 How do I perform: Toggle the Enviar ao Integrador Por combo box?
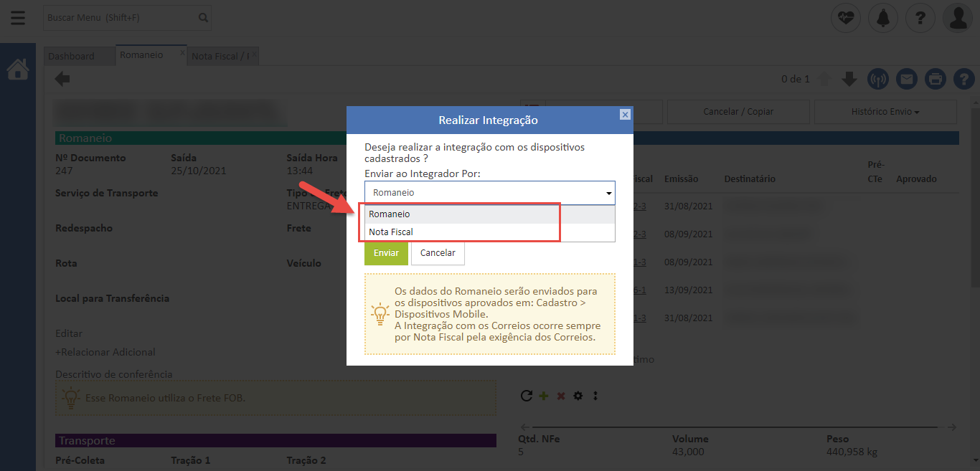(x=489, y=193)
